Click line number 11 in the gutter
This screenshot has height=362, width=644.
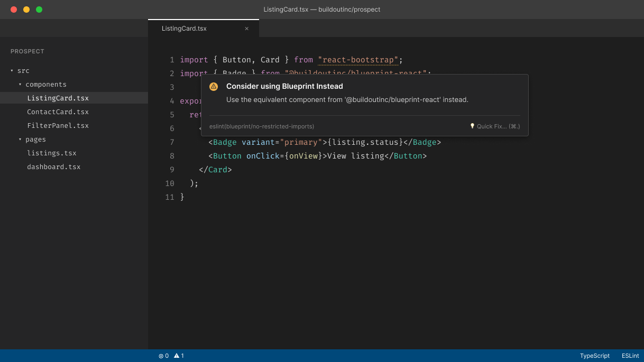(170, 197)
